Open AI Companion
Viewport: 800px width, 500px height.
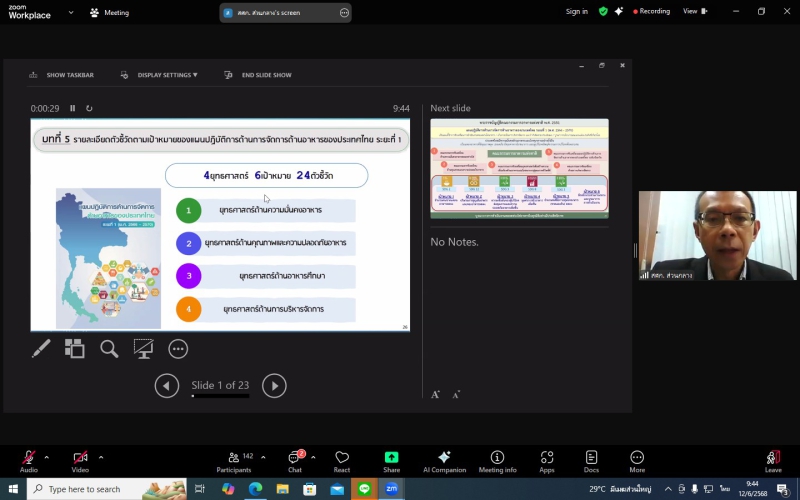pos(444,461)
